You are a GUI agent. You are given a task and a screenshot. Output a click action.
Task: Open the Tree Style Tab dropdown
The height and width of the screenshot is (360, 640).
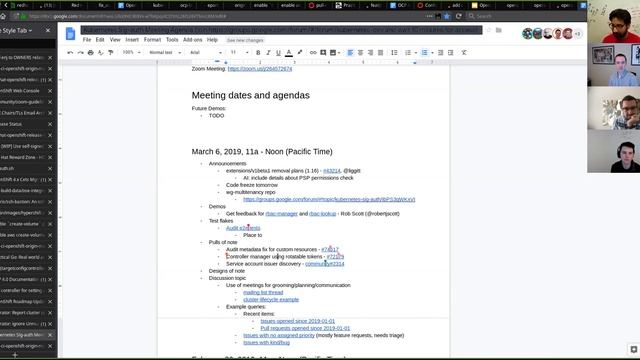16,31
